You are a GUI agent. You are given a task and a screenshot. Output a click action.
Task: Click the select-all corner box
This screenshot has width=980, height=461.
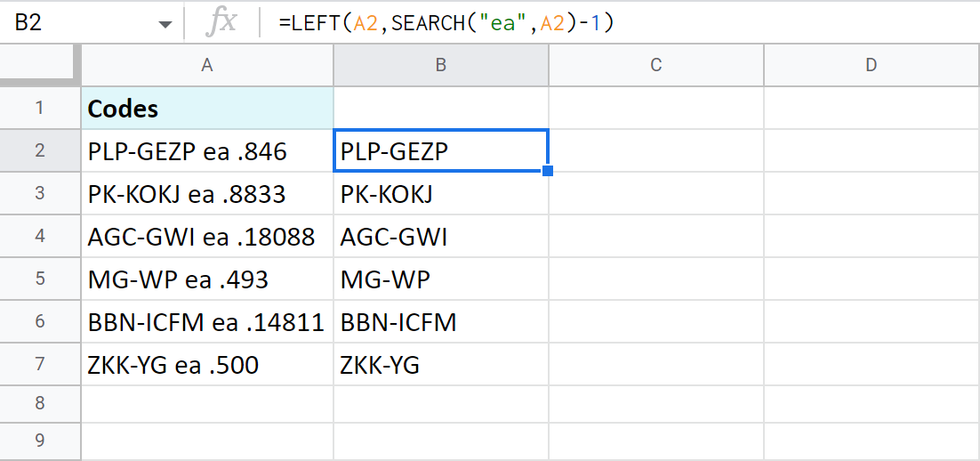(x=40, y=65)
